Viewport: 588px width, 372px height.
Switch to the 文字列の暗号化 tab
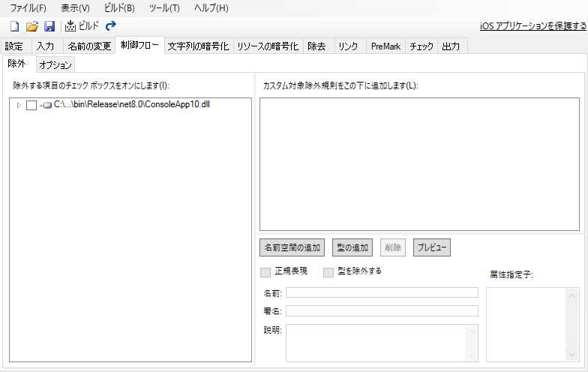pyautogui.click(x=198, y=46)
